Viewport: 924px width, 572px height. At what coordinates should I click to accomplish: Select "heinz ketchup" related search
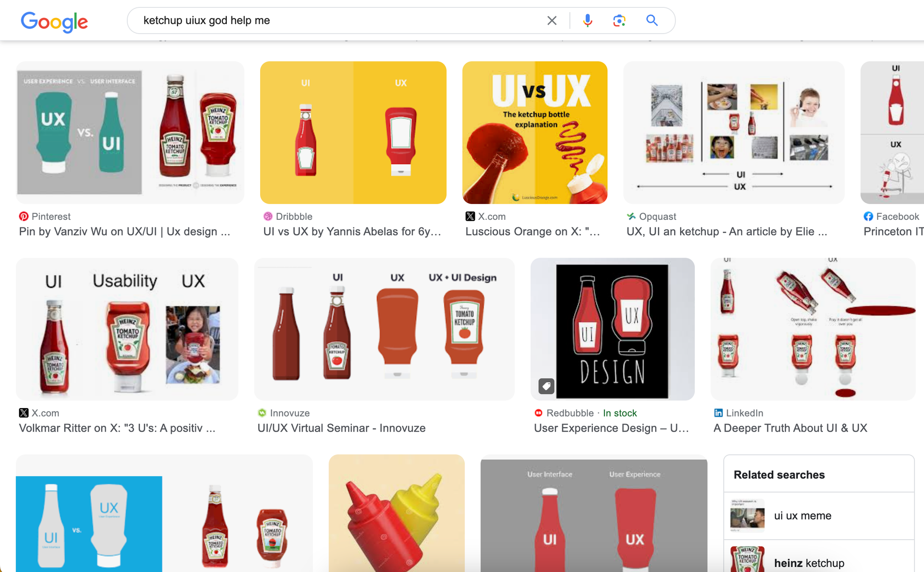coord(809,563)
